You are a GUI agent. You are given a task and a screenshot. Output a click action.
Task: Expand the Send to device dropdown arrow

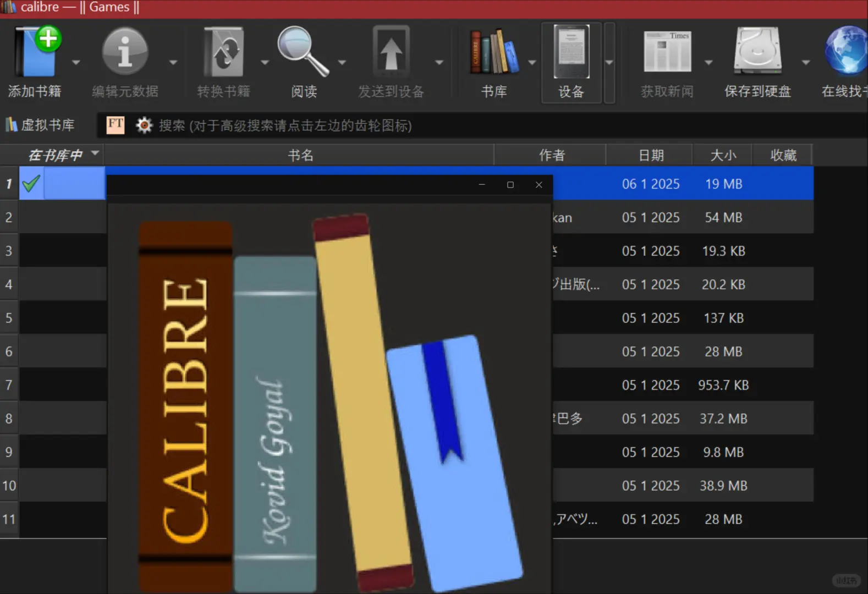[439, 63]
